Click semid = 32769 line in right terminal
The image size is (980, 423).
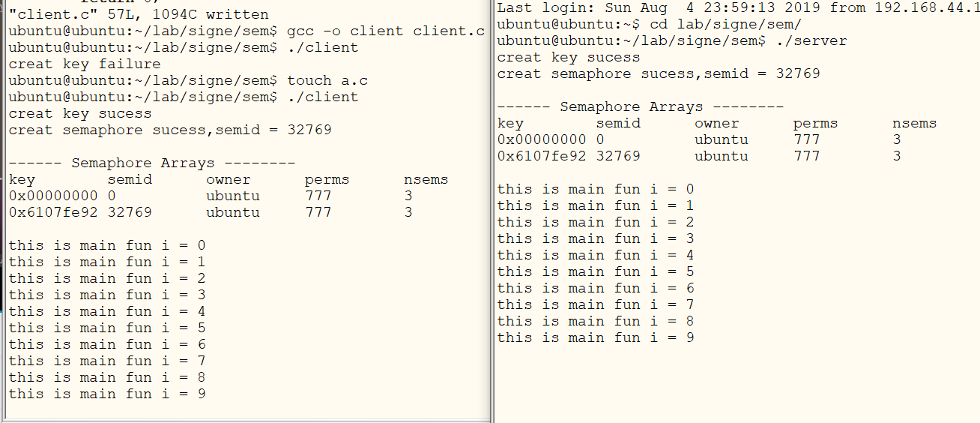tap(659, 74)
